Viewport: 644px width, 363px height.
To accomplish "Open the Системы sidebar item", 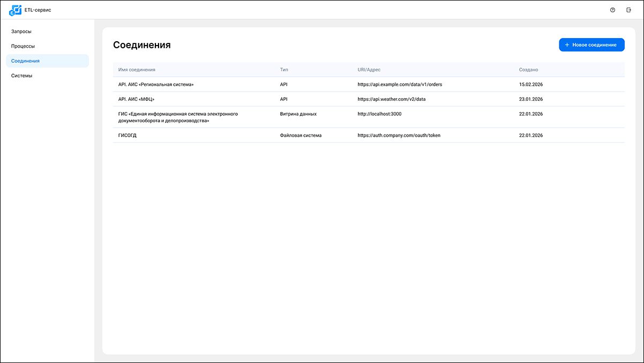I will click(x=22, y=76).
